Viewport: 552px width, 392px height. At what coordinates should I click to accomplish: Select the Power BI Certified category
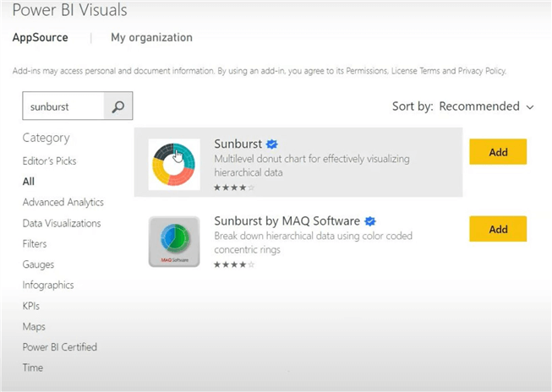60,346
